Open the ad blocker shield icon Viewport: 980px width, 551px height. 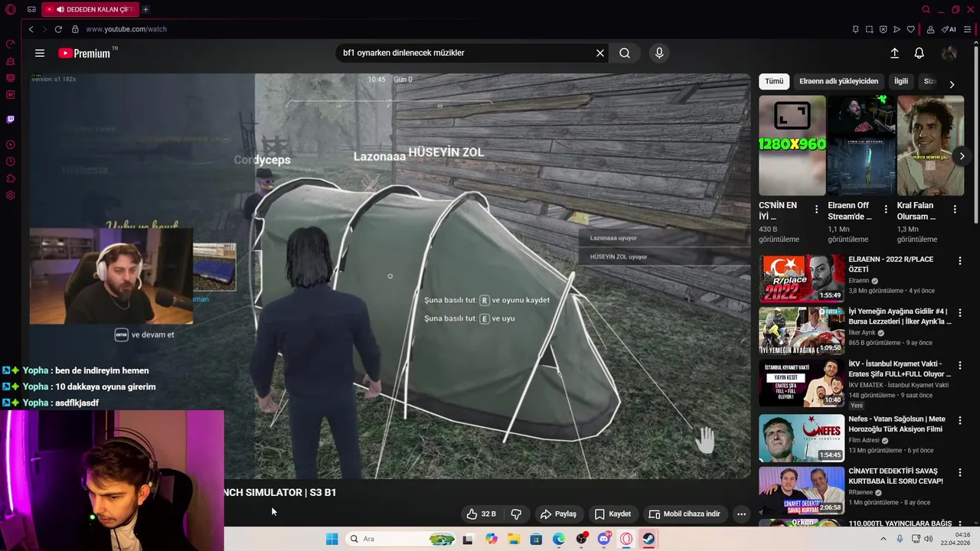click(x=883, y=29)
